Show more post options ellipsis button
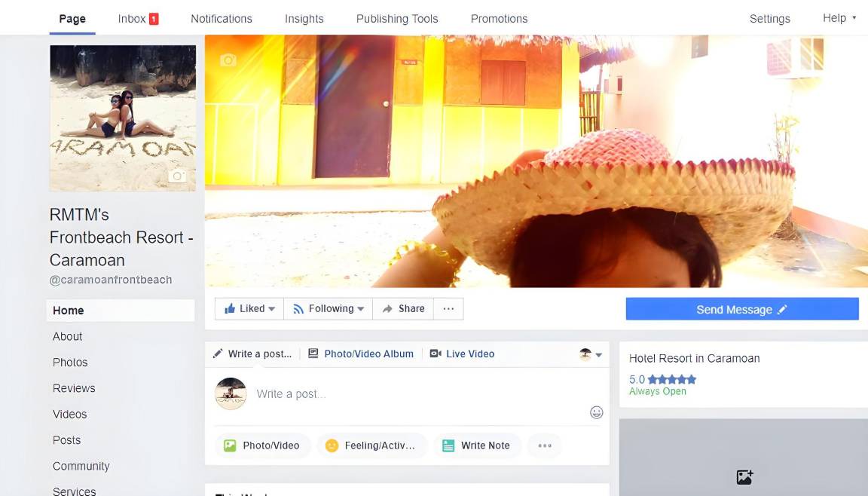 tap(545, 445)
